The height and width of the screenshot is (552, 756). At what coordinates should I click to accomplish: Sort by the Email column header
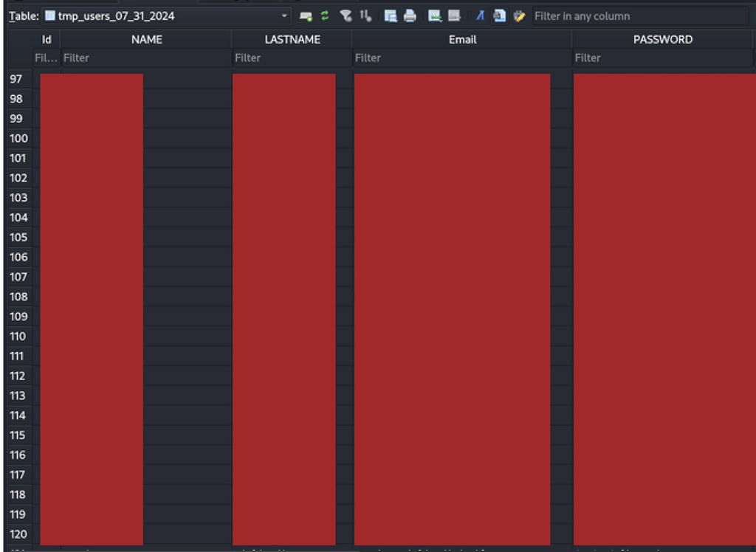point(462,40)
